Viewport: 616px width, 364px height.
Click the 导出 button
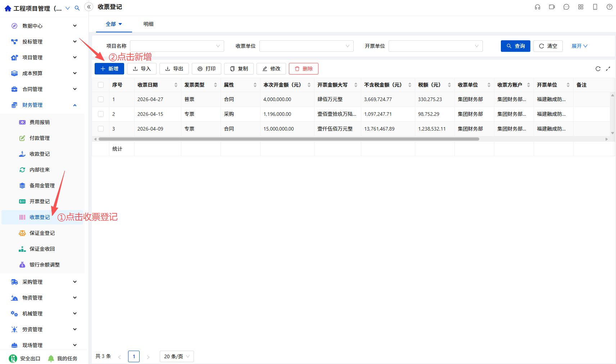174,69
